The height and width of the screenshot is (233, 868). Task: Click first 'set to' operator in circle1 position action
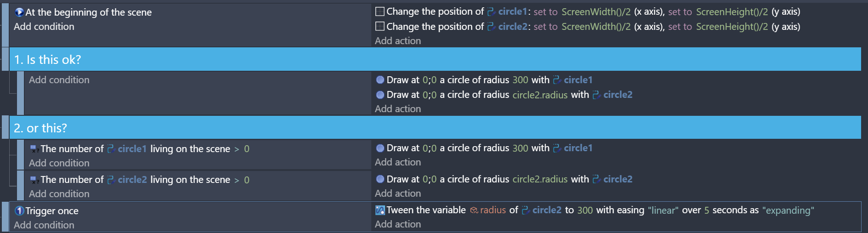(545, 12)
